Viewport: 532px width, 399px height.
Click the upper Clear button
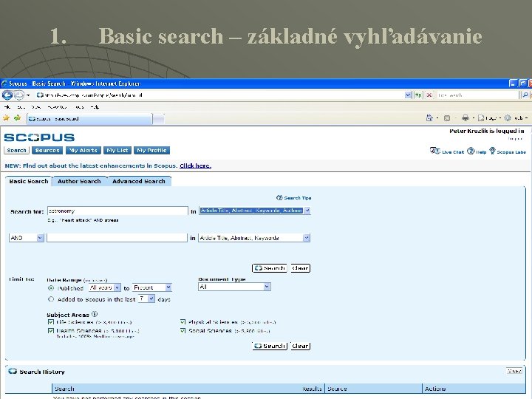300,268
